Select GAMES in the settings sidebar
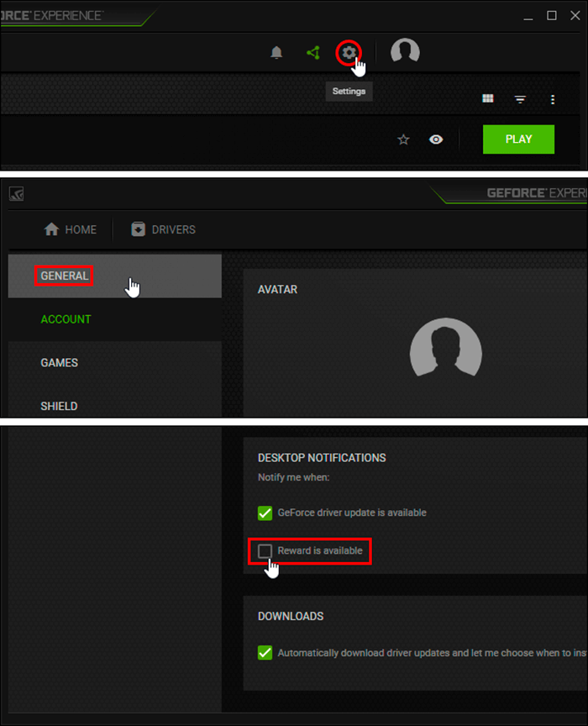 pyautogui.click(x=115, y=363)
